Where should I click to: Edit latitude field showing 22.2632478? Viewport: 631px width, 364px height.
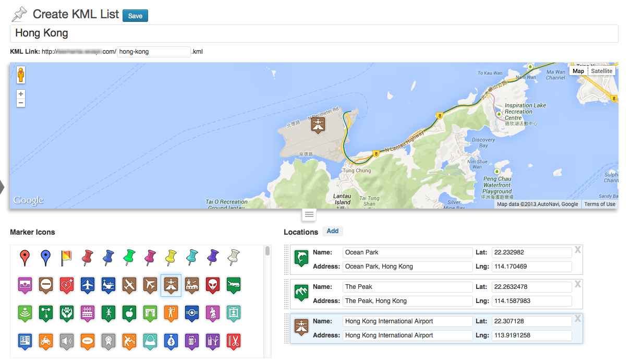pos(531,287)
